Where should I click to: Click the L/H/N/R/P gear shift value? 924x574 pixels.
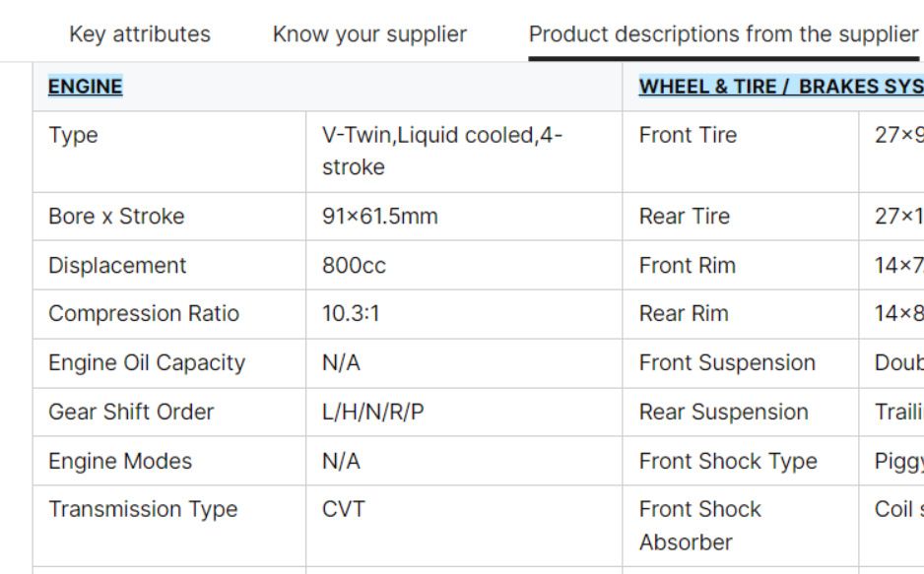(x=373, y=412)
